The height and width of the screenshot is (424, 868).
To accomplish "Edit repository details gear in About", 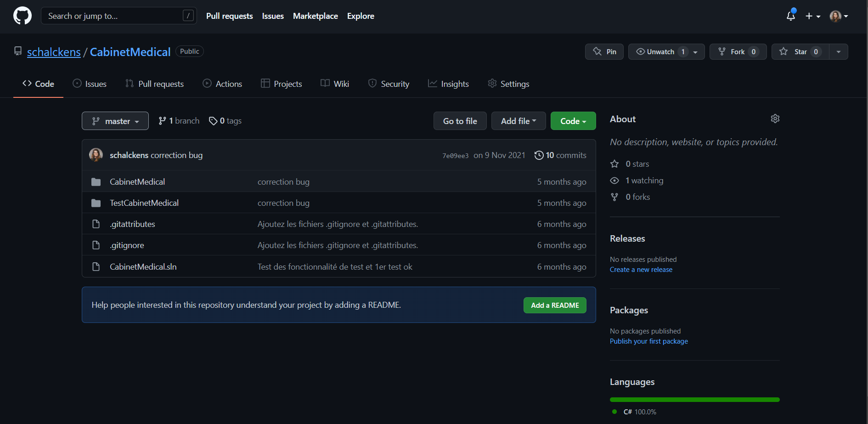I will (775, 119).
